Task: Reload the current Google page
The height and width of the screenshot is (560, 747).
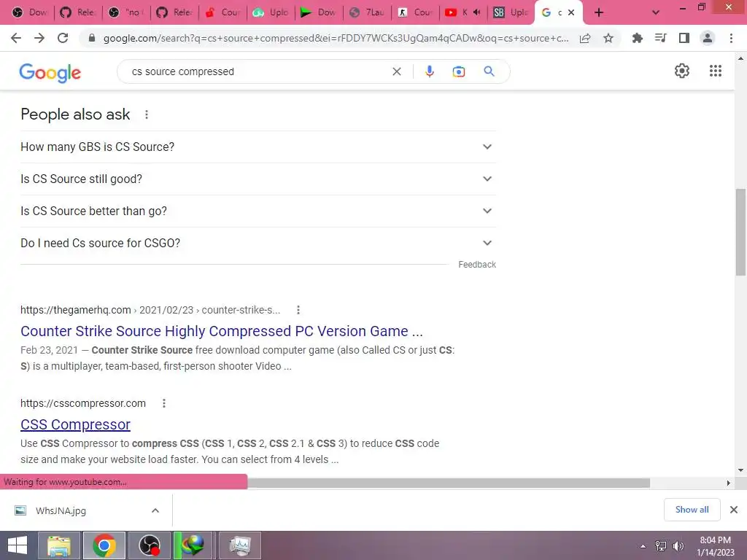Action: (x=63, y=38)
